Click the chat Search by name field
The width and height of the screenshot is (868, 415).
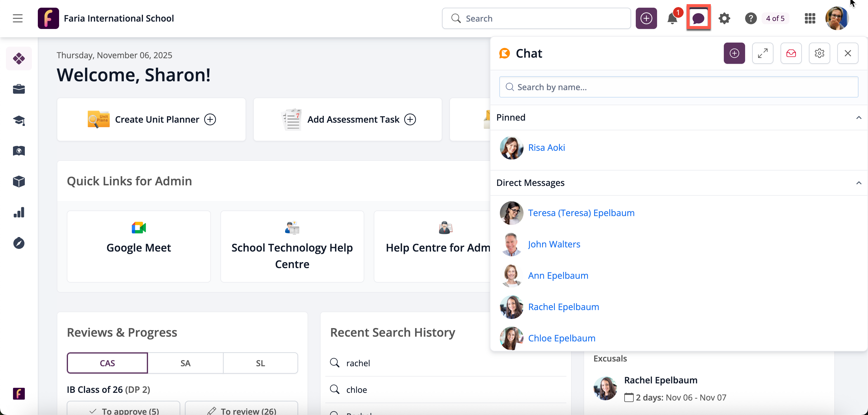pos(678,87)
